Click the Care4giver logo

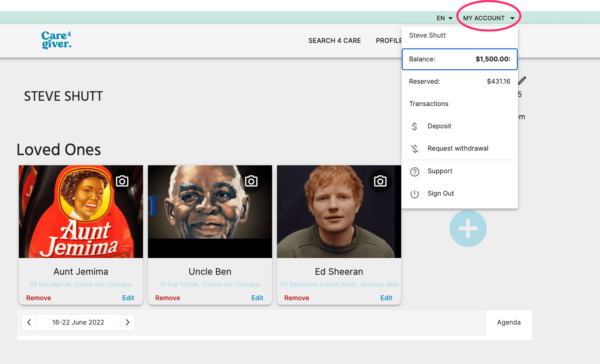(57, 40)
